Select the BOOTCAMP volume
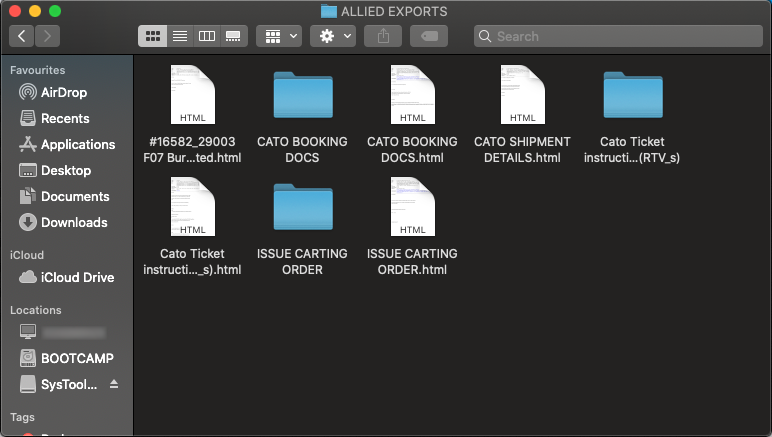The height and width of the screenshot is (437, 772). (66, 358)
